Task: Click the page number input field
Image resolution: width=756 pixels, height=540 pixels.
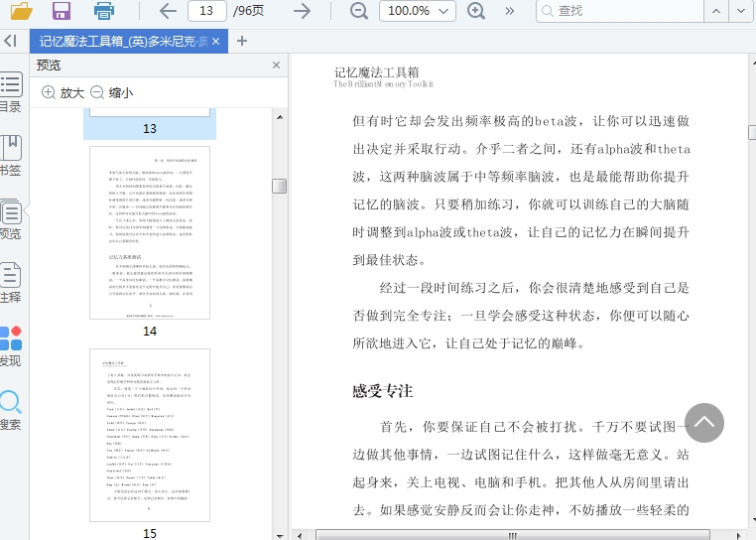Action: [x=206, y=11]
